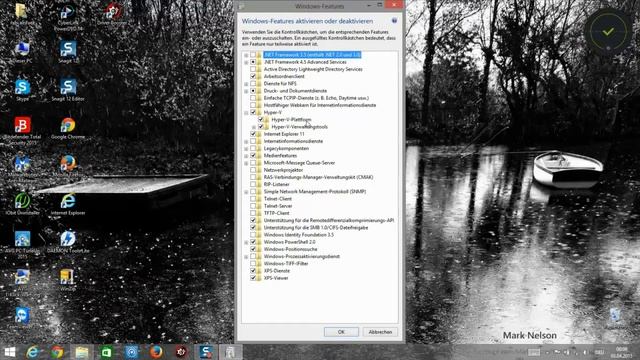The width and height of the screenshot is (640, 360).
Task: Click the Windows Start button
Action: [x=10, y=352]
